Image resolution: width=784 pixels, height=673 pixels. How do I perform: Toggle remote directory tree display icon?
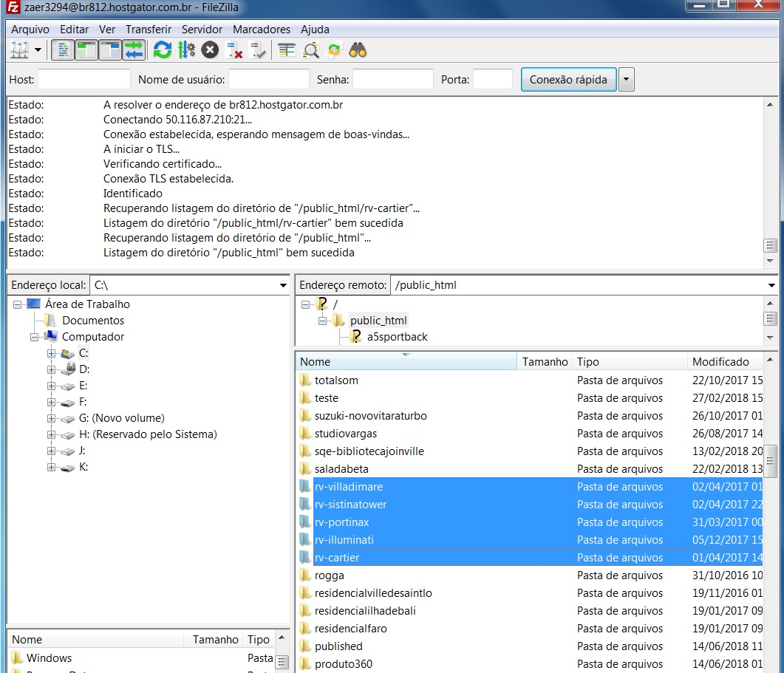pyautogui.click(x=110, y=50)
